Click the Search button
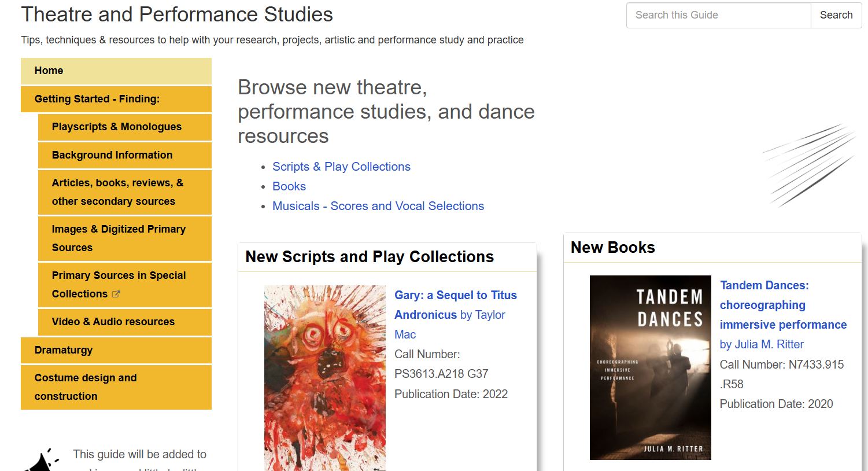 [x=836, y=15]
